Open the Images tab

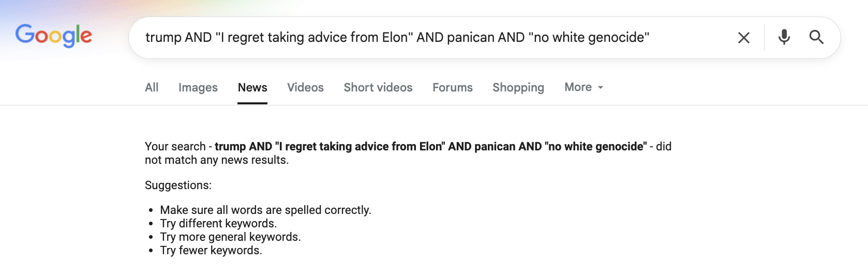[x=198, y=88]
